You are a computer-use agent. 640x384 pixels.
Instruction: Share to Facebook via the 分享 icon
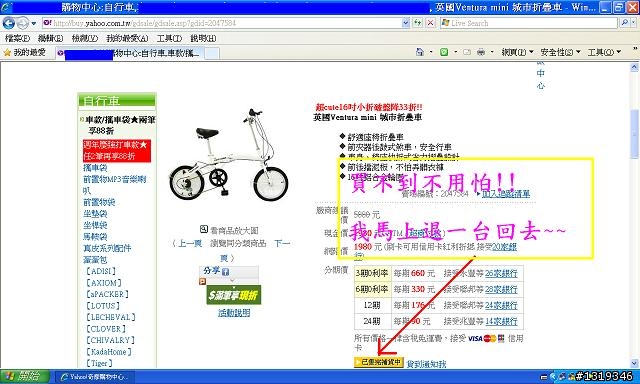tap(225, 271)
